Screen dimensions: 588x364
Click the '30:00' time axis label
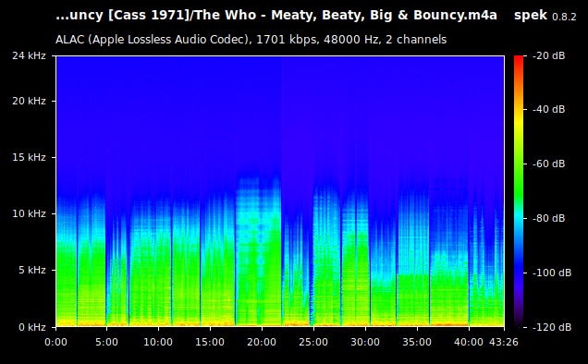pos(365,342)
